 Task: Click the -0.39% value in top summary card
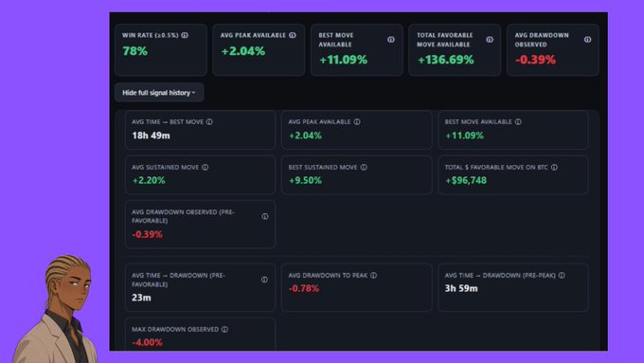[536, 60]
